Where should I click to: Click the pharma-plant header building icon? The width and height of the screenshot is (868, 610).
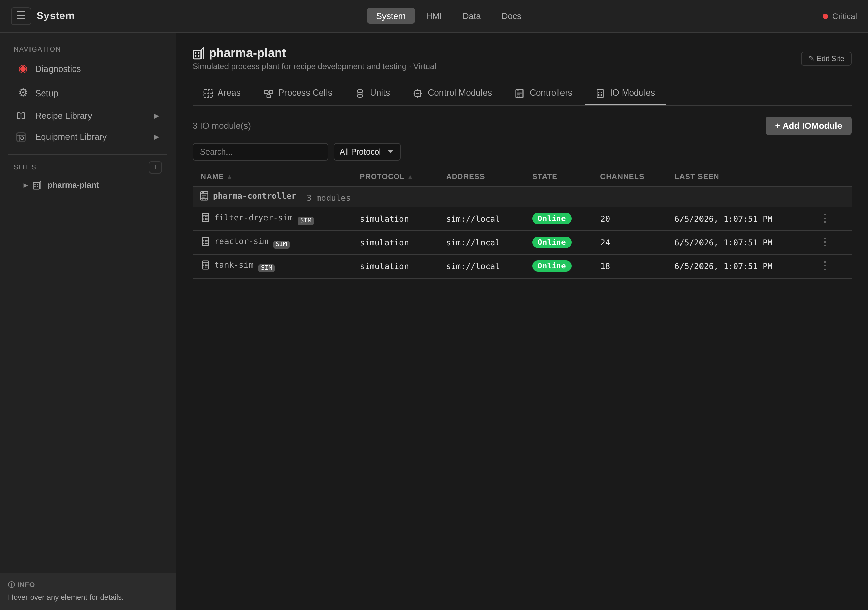pyautogui.click(x=198, y=53)
